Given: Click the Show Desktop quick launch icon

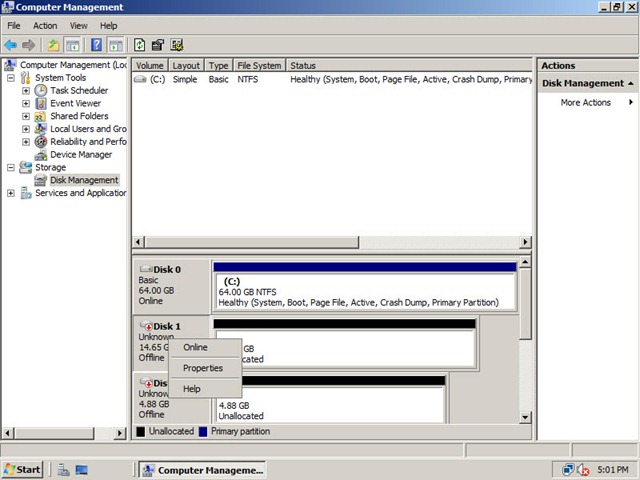Looking at the screenshot, I should pyautogui.click(x=82, y=470).
